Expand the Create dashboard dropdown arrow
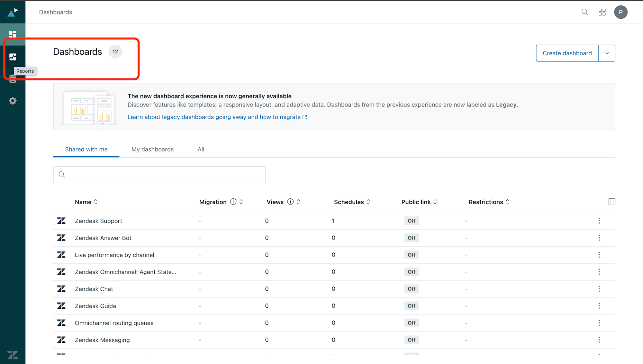The image size is (643, 364). 607,53
